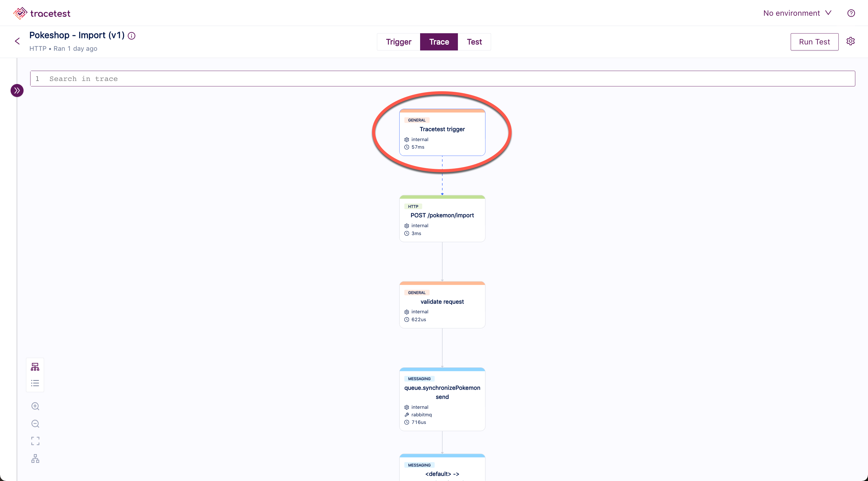The width and height of the screenshot is (868, 481).
Task: Switch to the Test tab
Action: point(474,42)
